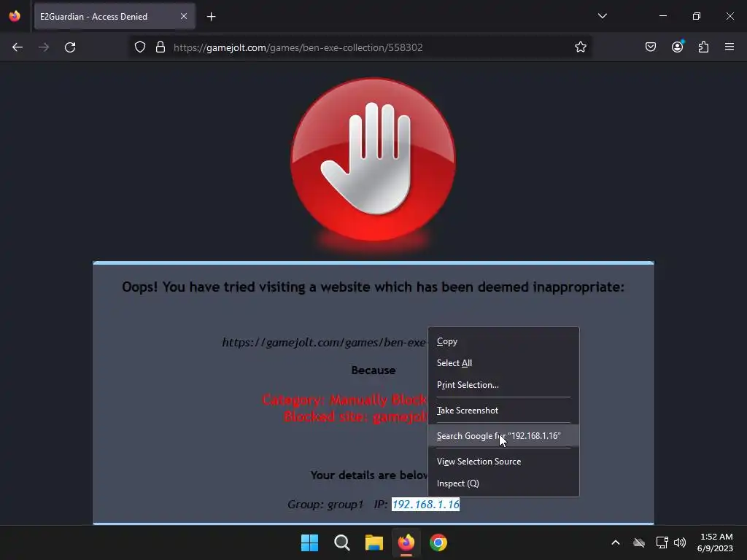The height and width of the screenshot is (560, 747).
Task: Click the volume speaker tray icon
Action: pos(680,542)
